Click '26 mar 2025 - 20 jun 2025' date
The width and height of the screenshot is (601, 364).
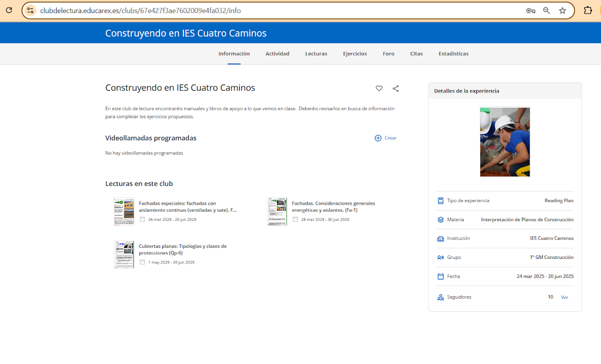coord(172,220)
